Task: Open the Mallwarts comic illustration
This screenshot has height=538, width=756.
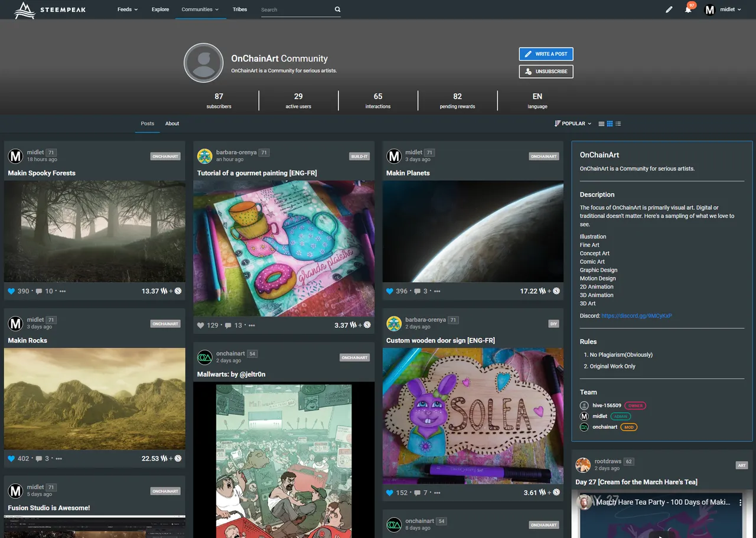Action: pyautogui.click(x=284, y=460)
